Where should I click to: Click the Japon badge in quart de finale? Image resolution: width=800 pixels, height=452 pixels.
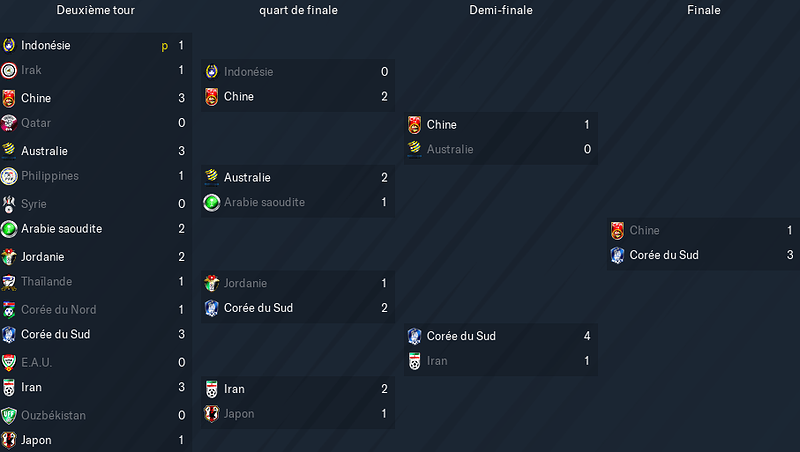coord(212,414)
